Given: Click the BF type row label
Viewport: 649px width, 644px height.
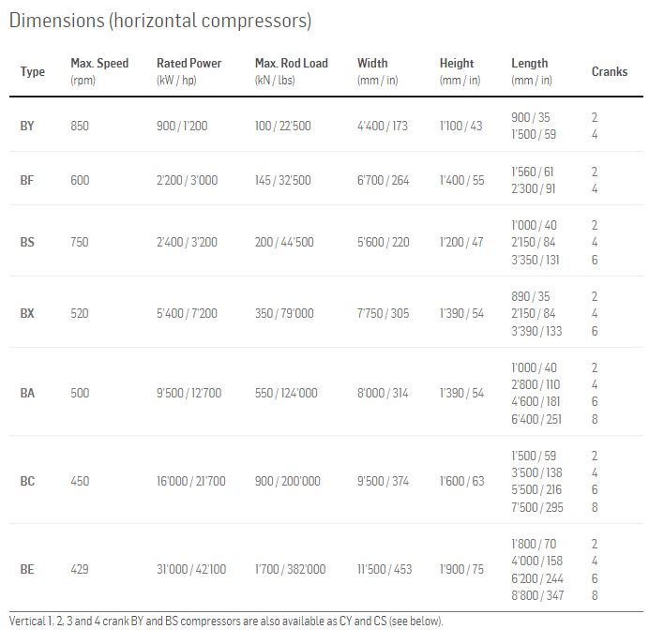Looking at the screenshot, I should coord(27,180).
